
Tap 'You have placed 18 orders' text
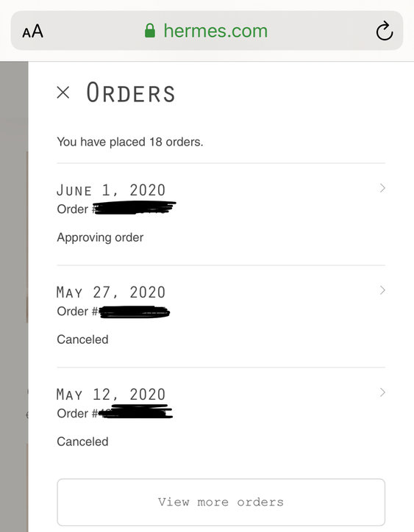pyautogui.click(x=130, y=142)
